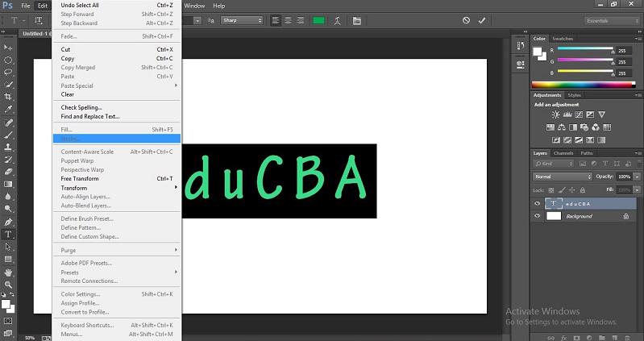The height and width of the screenshot is (341, 644).
Task: Select the Path Selection tool
Action: [x=8, y=247]
